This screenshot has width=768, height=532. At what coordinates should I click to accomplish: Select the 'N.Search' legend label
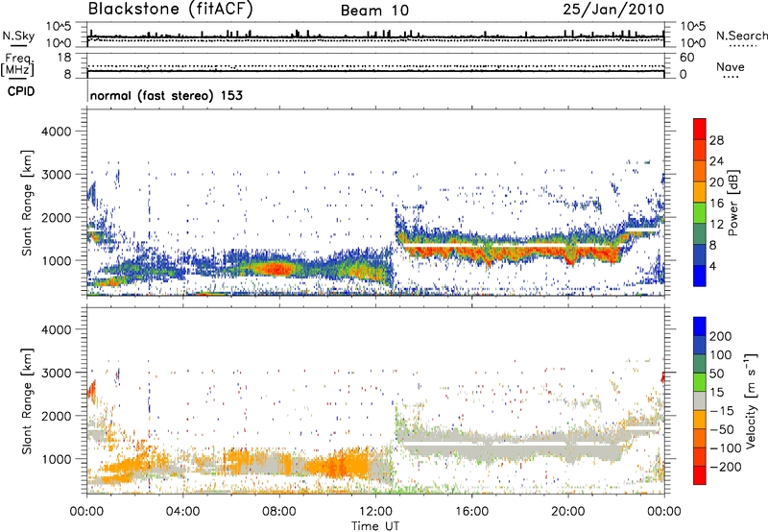tap(742, 36)
